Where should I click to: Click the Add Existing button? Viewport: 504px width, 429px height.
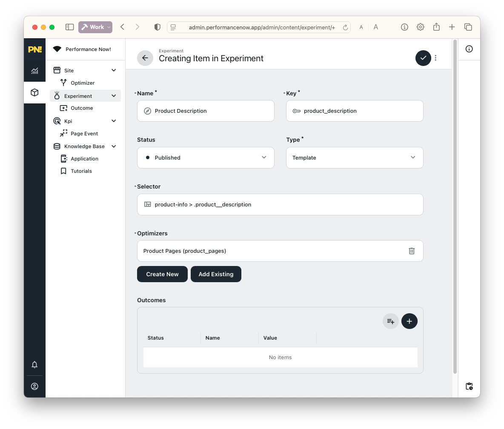[x=216, y=274]
